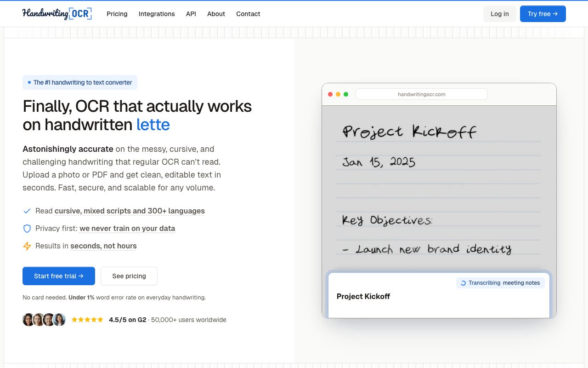Viewport: 588px width, 368px height.
Task: Click the 50,000+ users worldwide text
Action: pos(189,320)
